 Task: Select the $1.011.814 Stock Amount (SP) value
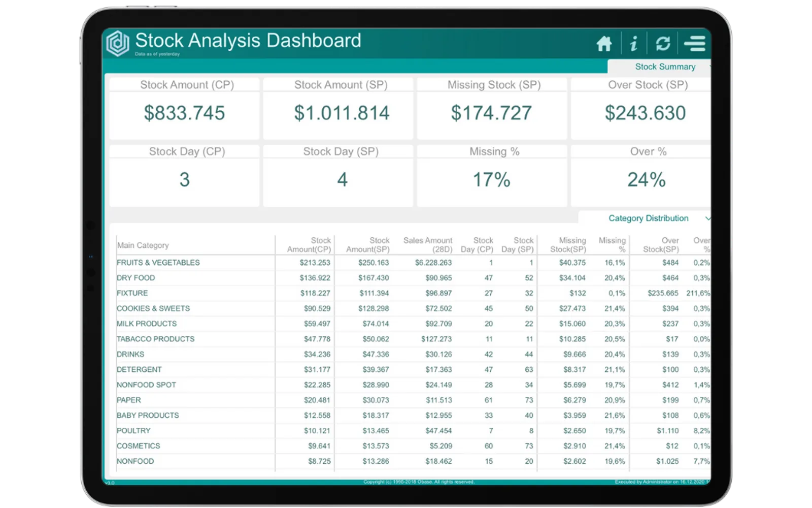click(x=342, y=113)
